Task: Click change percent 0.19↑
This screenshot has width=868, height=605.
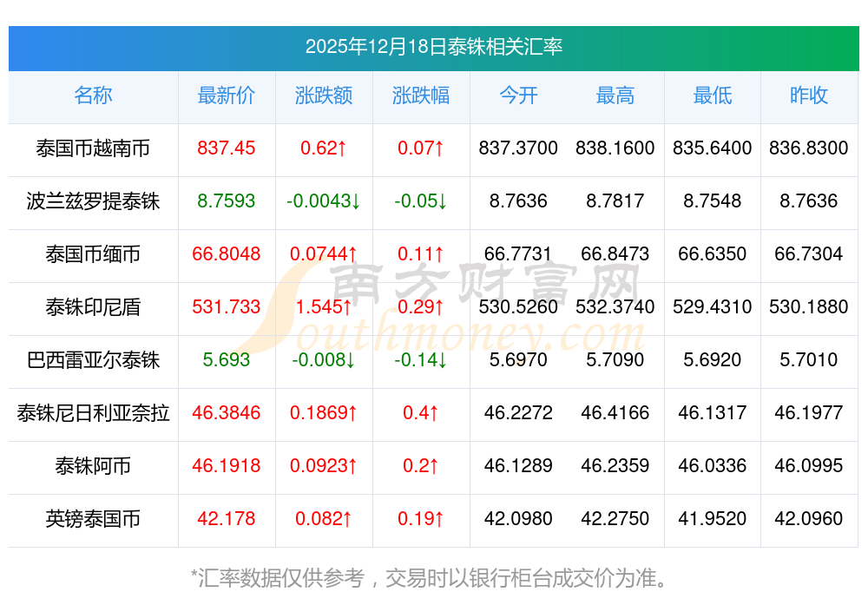Action: [421, 519]
